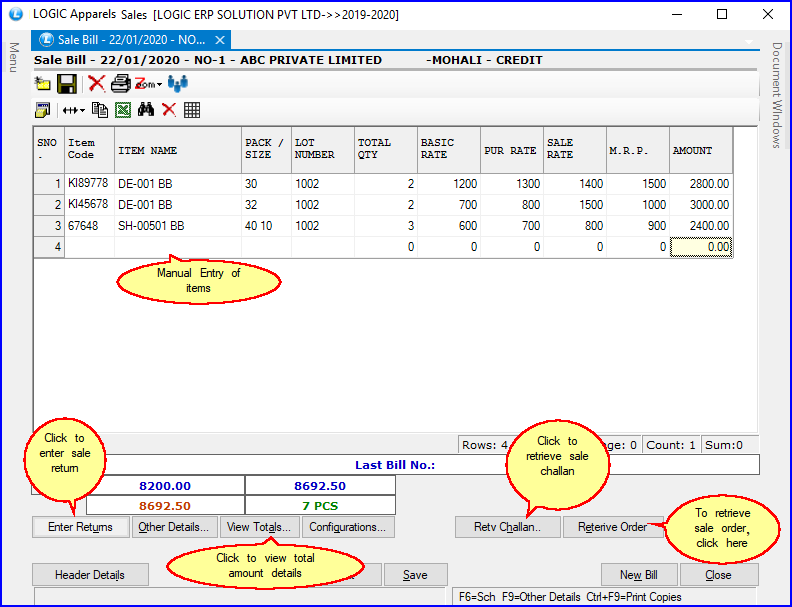Click the Other Details button
The image size is (792, 607).
[174, 527]
